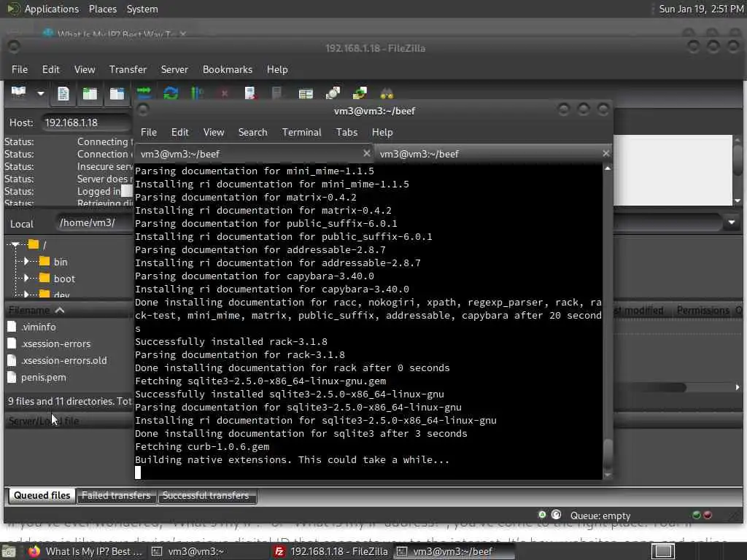Open FileZilla Help menu
Image resolution: width=747 pixels, height=560 pixels.
[277, 69]
